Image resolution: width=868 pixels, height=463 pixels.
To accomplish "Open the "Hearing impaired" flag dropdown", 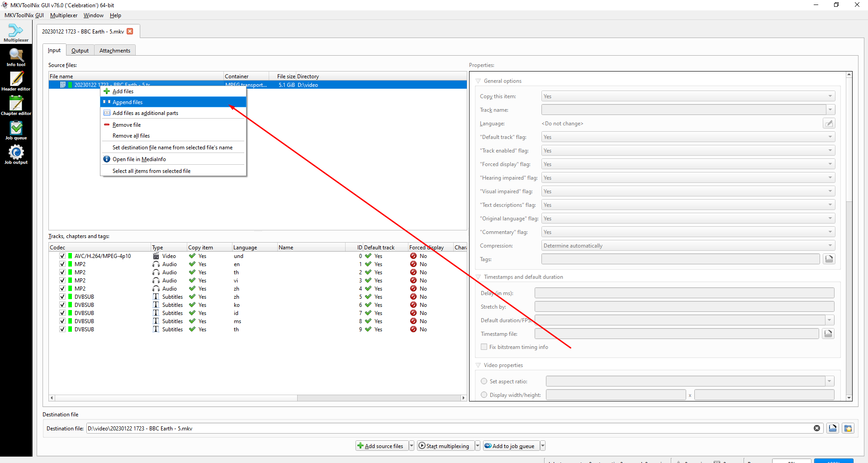I will click(x=688, y=178).
